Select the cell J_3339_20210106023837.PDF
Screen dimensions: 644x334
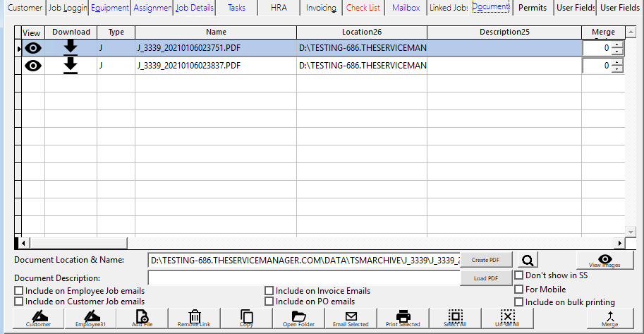click(x=216, y=66)
